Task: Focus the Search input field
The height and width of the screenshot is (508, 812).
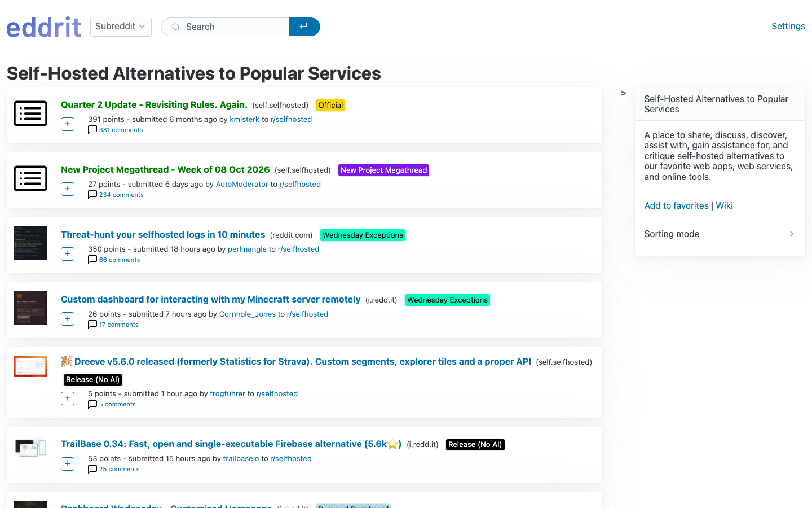Action: pos(226,27)
